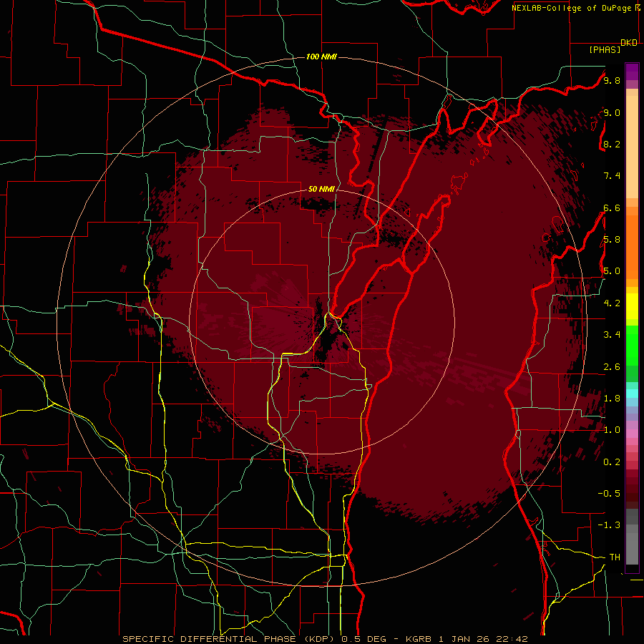The height and width of the screenshot is (644, 644).
Task: Select the 8.2 scale value
Action: (x=612, y=145)
